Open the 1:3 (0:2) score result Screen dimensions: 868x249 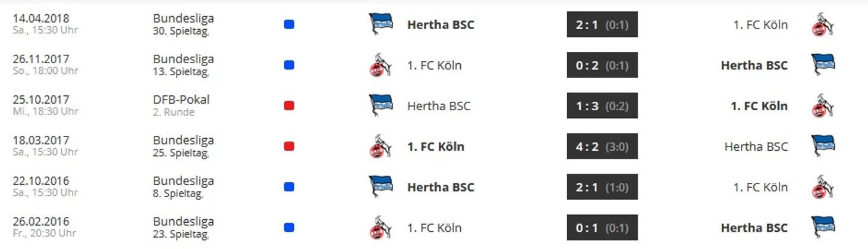pos(602,105)
